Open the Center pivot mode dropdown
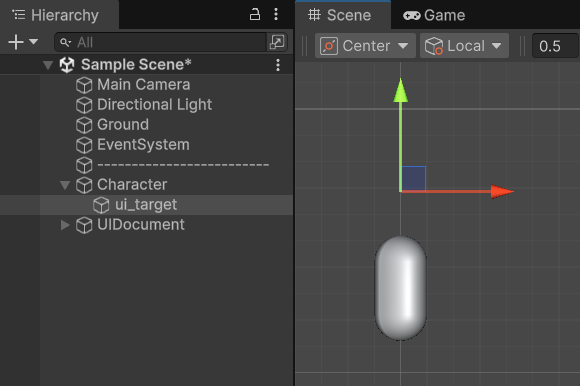580x386 pixels. 365,46
